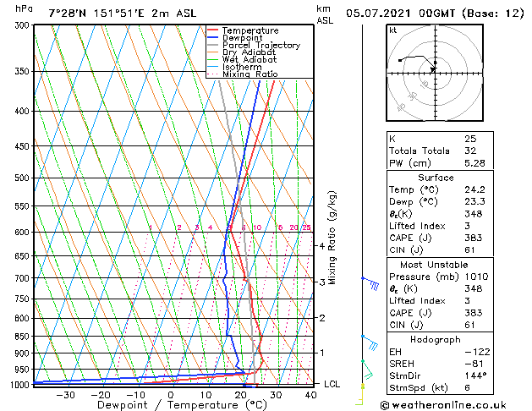Click the 600 hPa pressure label
The width and height of the screenshot is (532, 411).
pyautogui.click(x=24, y=233)
